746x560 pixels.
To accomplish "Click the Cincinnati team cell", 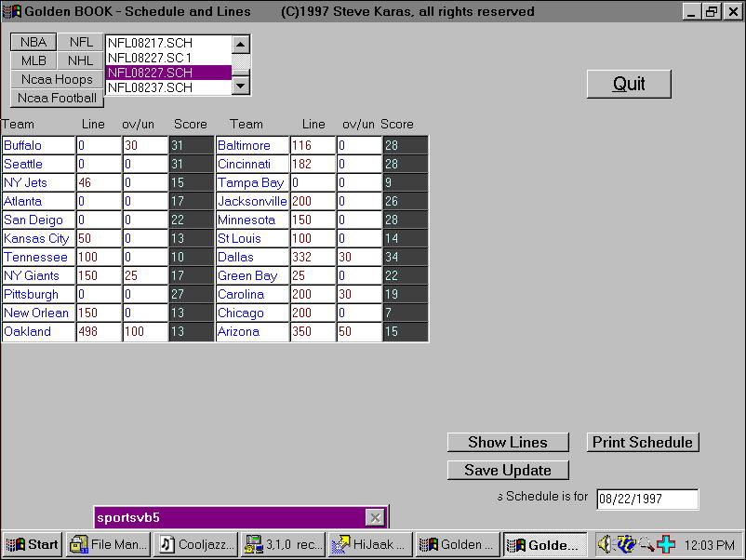I will click(x=253, y=164).
